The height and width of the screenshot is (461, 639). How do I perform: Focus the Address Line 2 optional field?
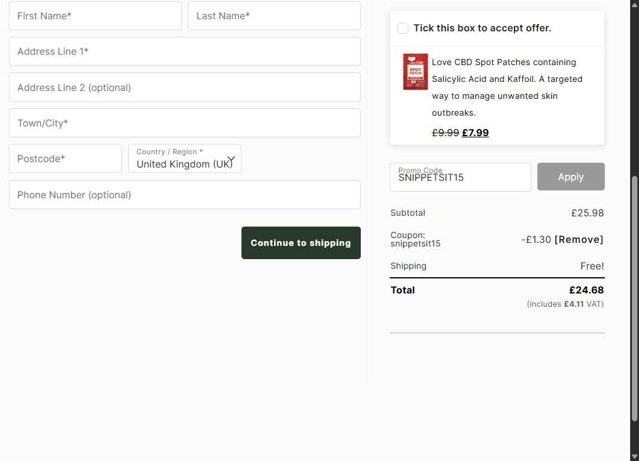click(185, 87)
